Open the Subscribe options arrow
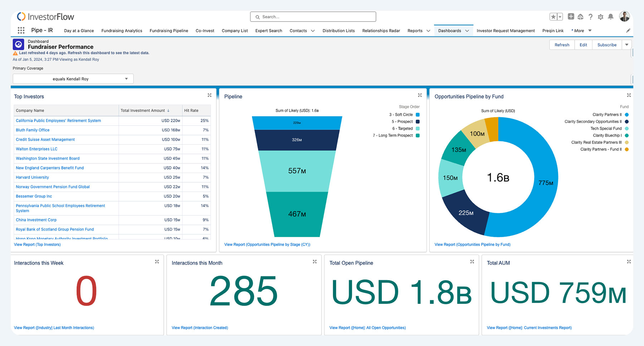Screen dimensions: 644x346 point(626,44)
